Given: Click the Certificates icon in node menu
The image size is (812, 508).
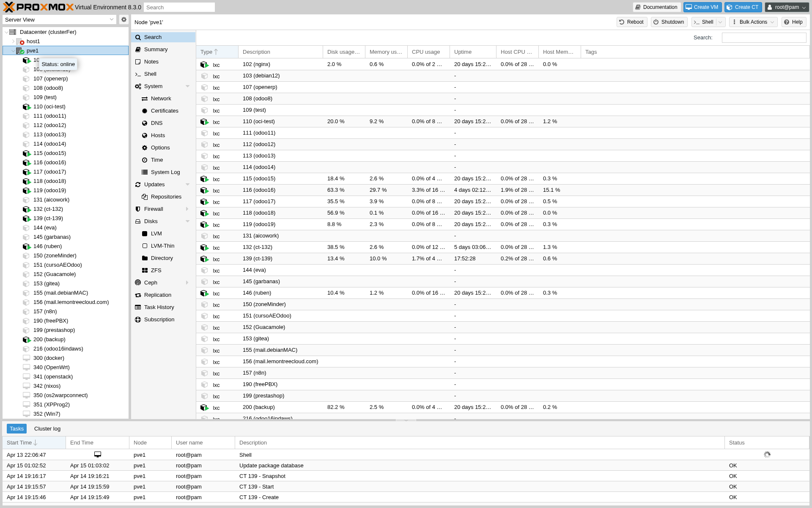Looking at the screenshot, I should pyautogui.click(x=145, y=111).
